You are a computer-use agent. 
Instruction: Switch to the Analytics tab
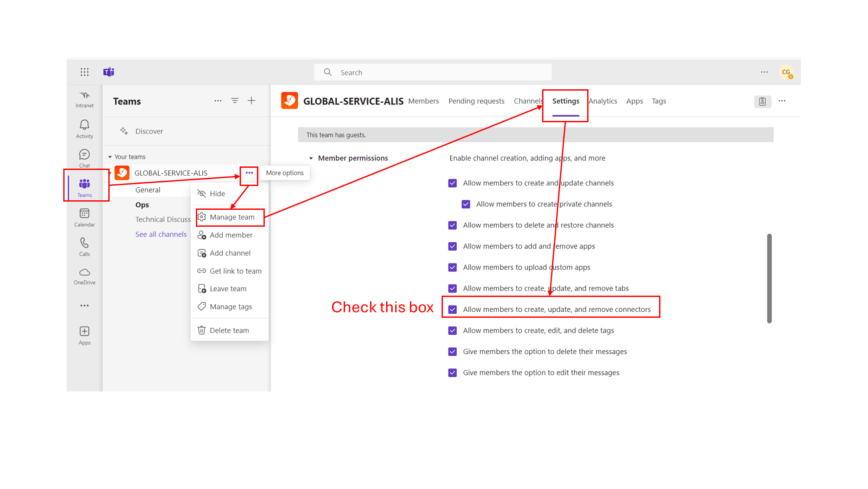point(603,101)
